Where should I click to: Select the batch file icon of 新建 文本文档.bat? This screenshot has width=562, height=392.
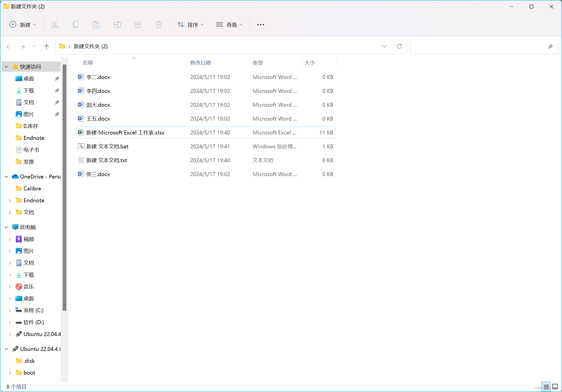tap(81, 146)
